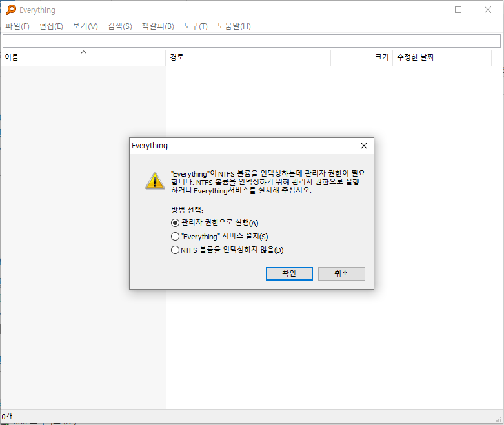Viewport: 504px width, 425px height.
Task: Maximize the Everything main window
Action: tap(458, 10)
